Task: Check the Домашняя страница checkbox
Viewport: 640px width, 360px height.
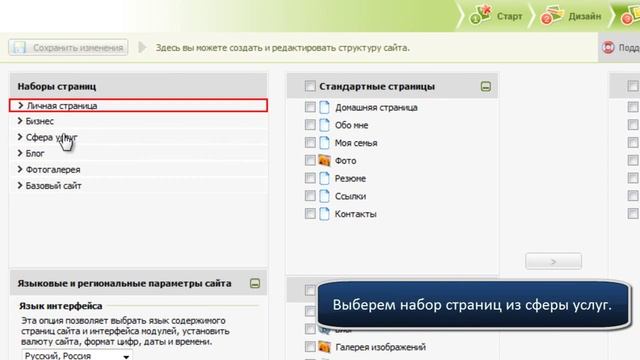Action: (310, 107)
